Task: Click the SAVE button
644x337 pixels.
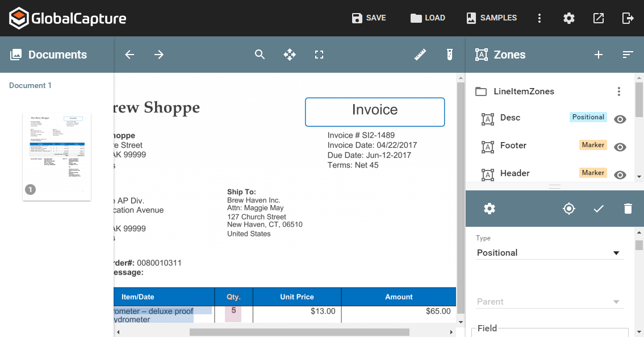Action: point(369,18)
